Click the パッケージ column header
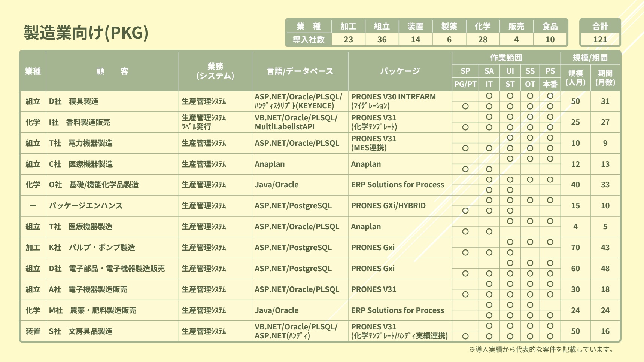644x362 pixels. 400,71
